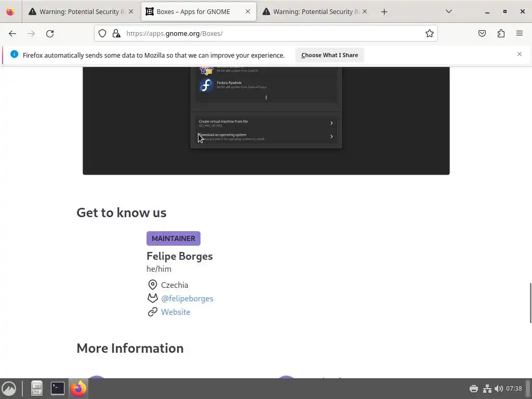The image size is (532, 399).
Task: Click the Firefox logo button at tab bar start
Action: click(x=10, y=11)
